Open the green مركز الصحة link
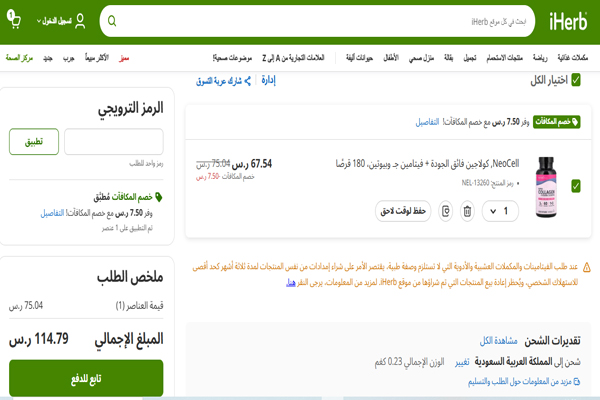Viewport: 600px width, 400px height. 19,58
